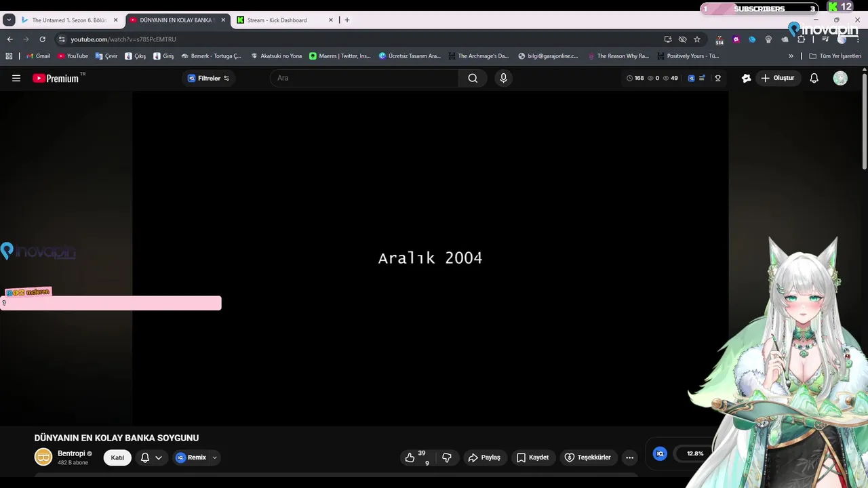Image resolution: width=868 pixels, height=488 pixels.
Task: Bookmark this page with star icon
Action: click(x=696, y=39)
